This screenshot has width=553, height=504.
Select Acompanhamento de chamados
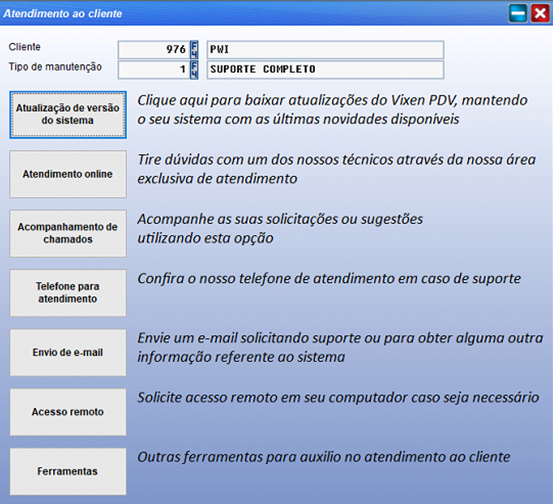[x=68, y=233]
